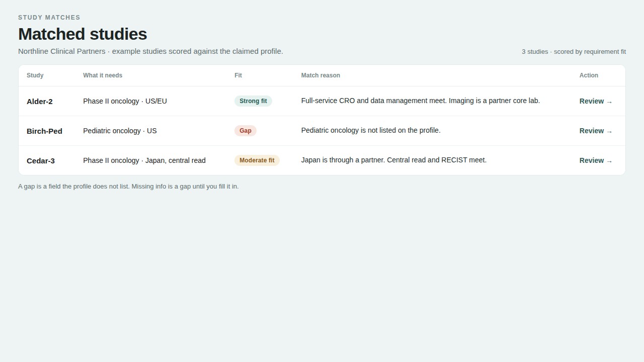This screenshot has height=362, width=644.
Task: Click the STUDY MATCHES label
Action: (49, 18)
